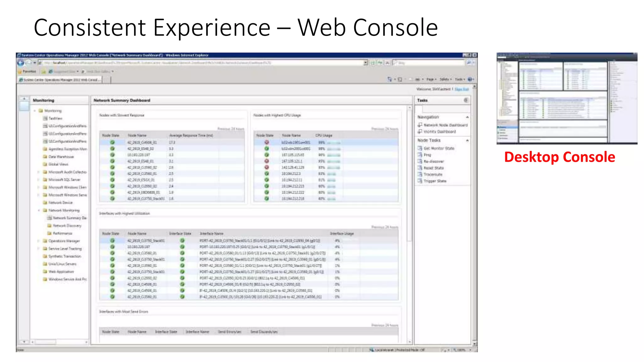Click the navigation pane horizontal scrollbar
644x362 pixels.
pos(59,342)
